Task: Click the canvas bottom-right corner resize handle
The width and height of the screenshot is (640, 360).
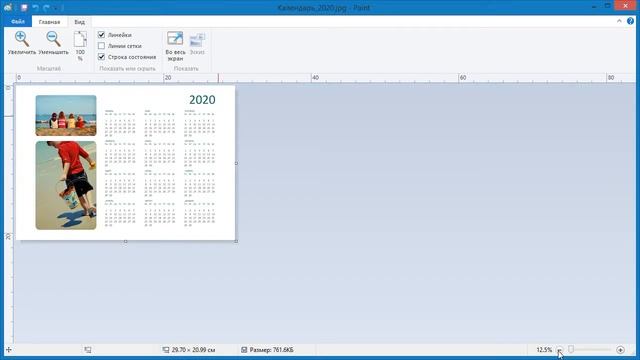Action: 236,241
